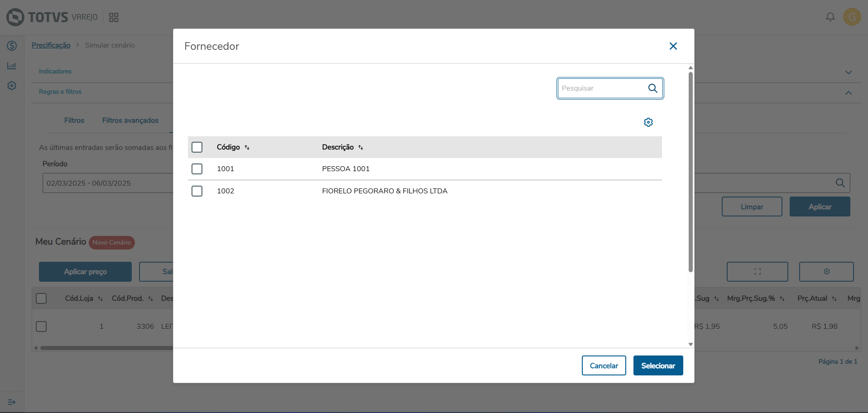
Task: Focus the Pesquisar search field
Action: [602, 88]
